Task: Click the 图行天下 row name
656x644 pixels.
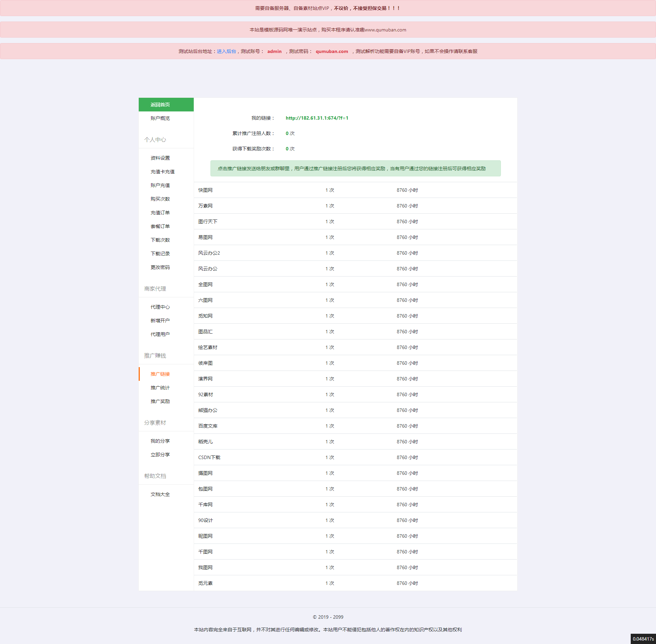Action: 208,222
